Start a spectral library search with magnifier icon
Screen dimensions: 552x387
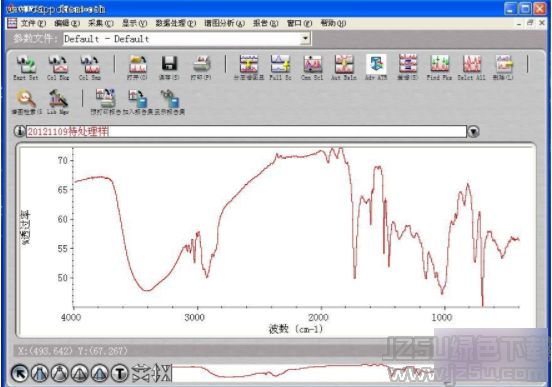(x=26, y=102)
